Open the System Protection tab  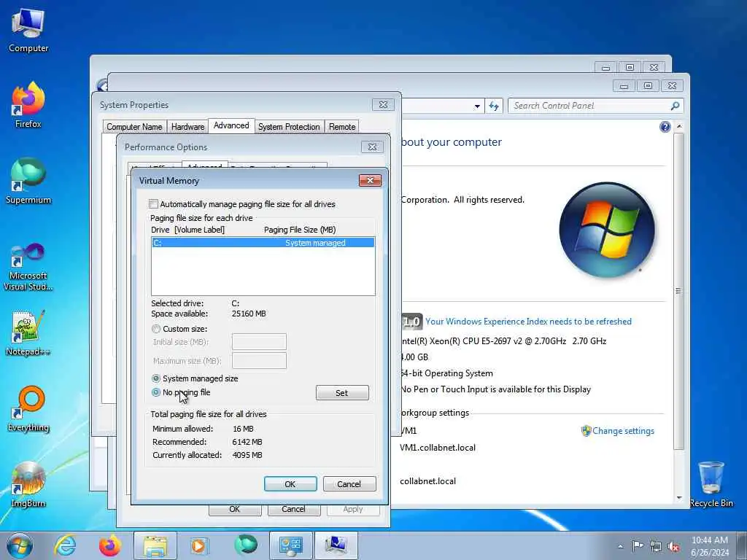coord(289,127)
